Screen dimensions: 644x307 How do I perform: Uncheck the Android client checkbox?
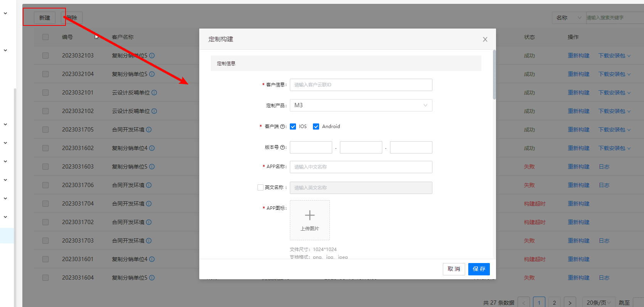(316, 127)
